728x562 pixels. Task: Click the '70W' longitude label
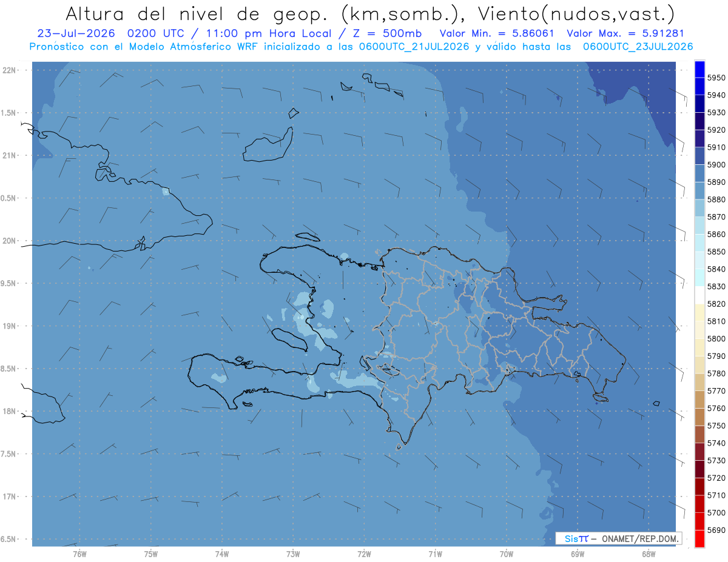[506, 554]
